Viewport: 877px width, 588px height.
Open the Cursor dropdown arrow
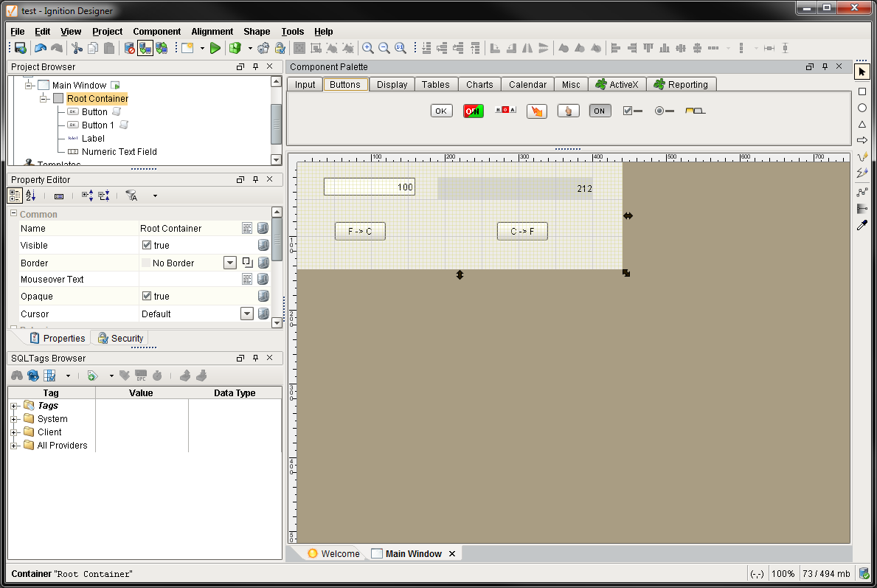tap(246, 314)
